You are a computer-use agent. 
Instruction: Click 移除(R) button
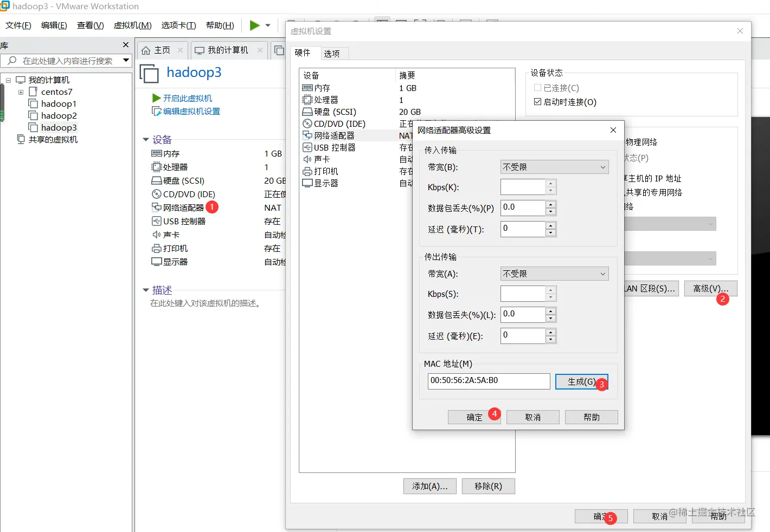488,486
